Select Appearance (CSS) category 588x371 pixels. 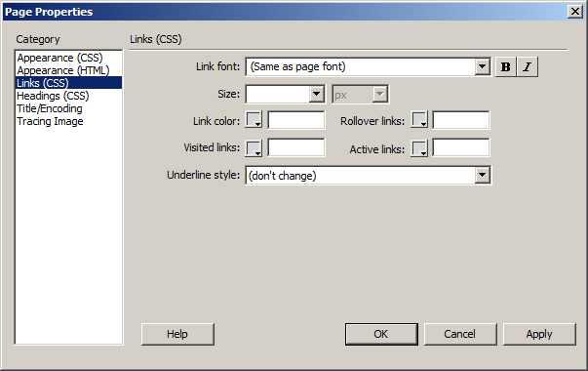click(59, 58)
